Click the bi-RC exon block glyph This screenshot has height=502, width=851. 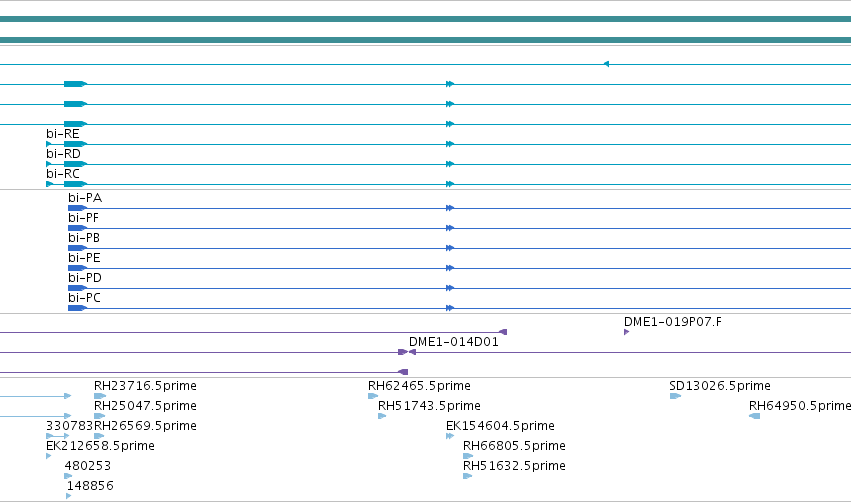[x=75, y=185]
